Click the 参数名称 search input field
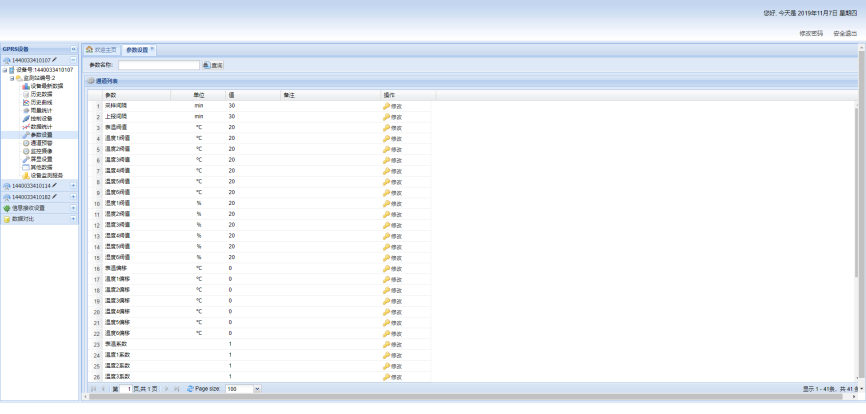866x414 pixels. click(x=158, y=65)
